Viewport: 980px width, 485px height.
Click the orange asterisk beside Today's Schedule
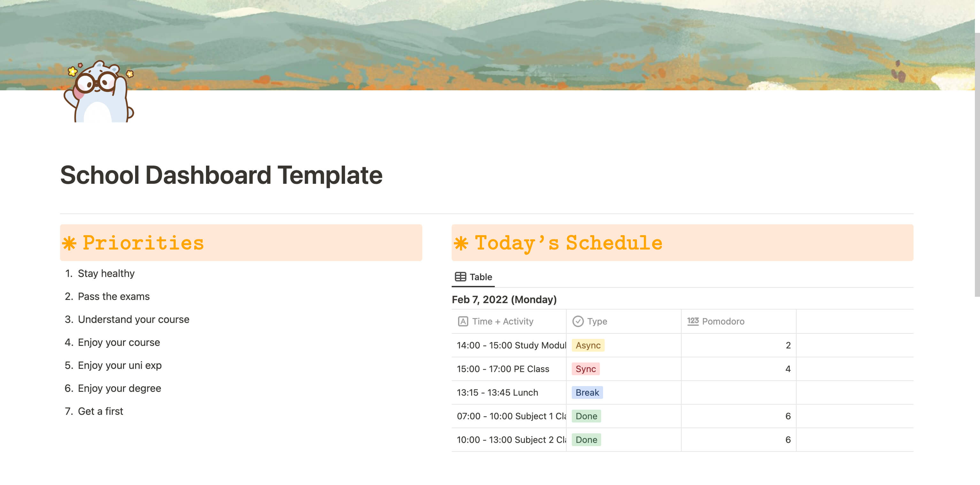point(461,243)
